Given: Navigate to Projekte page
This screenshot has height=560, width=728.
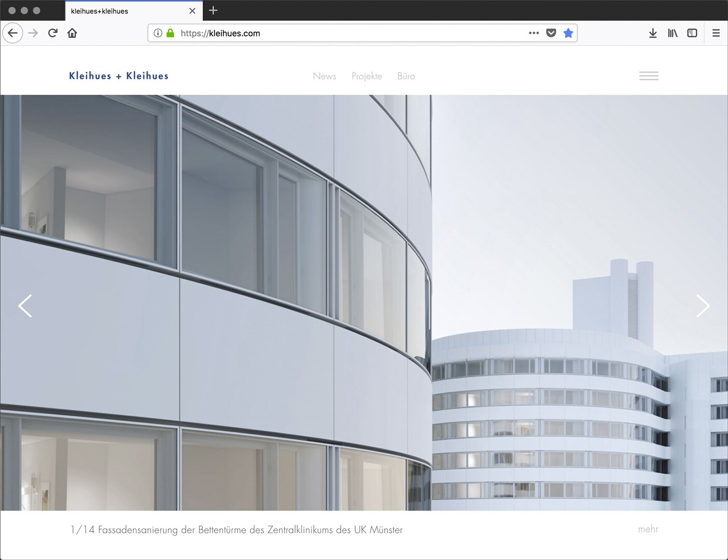Looking at the screenshot, I should pyautogui.click(x=367, y=76).
